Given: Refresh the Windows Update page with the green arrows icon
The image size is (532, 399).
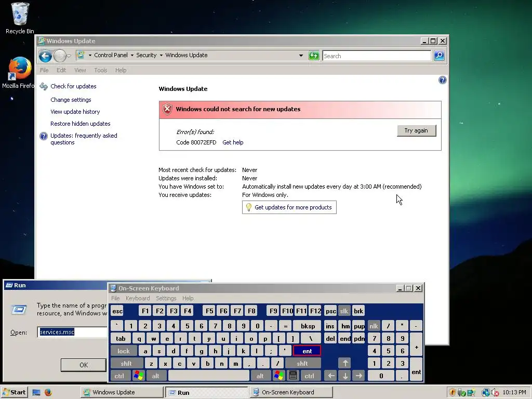Looking at the screenshot, I should pyautogui.click(x=314, y=56).
